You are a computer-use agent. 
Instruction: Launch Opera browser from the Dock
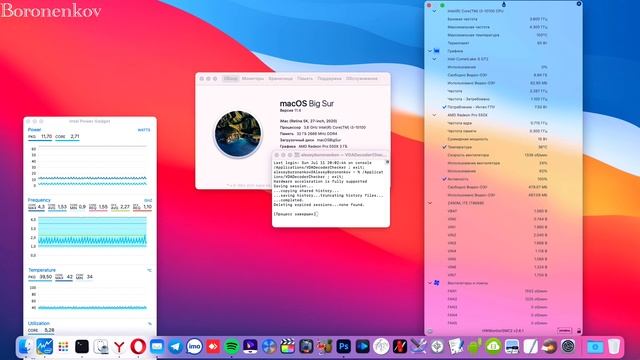138,347
